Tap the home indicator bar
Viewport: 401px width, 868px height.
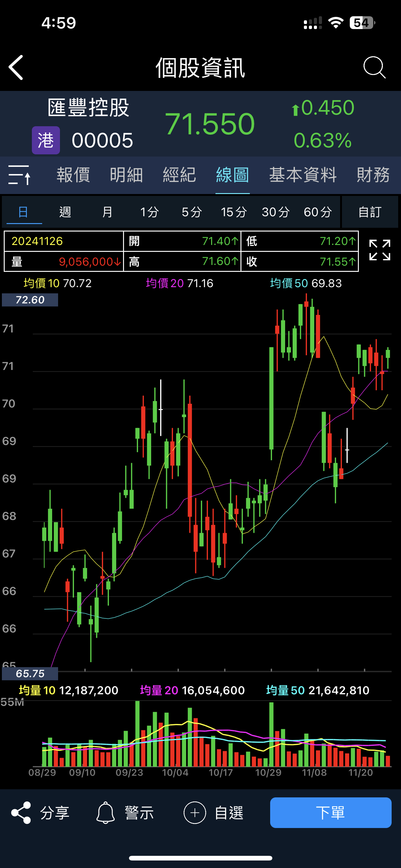tap(201, 858)
